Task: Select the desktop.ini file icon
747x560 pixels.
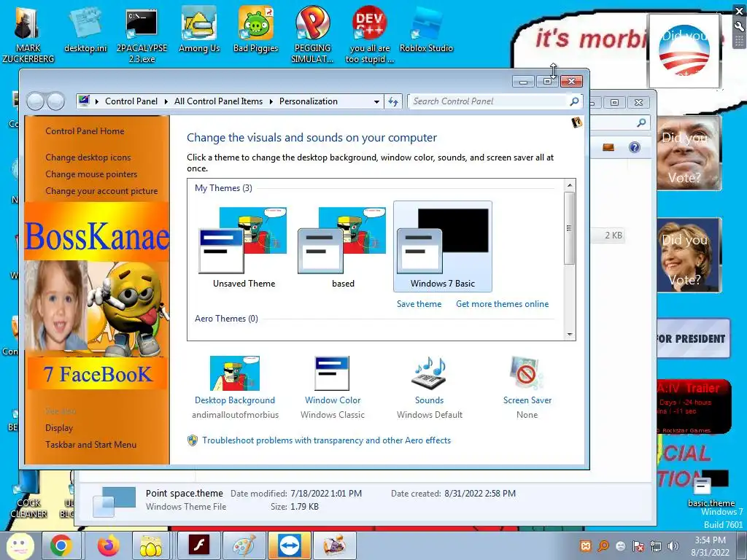Action: pos(86,29)
